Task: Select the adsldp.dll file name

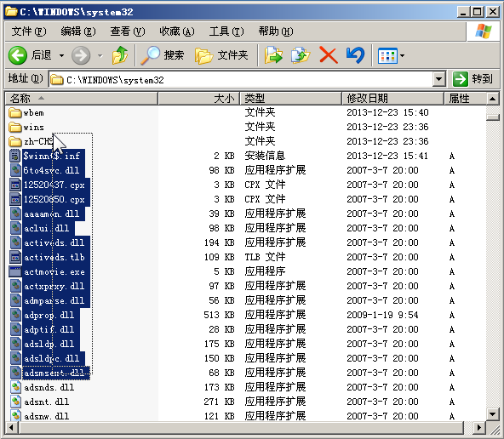Action: tap(49, 344)
